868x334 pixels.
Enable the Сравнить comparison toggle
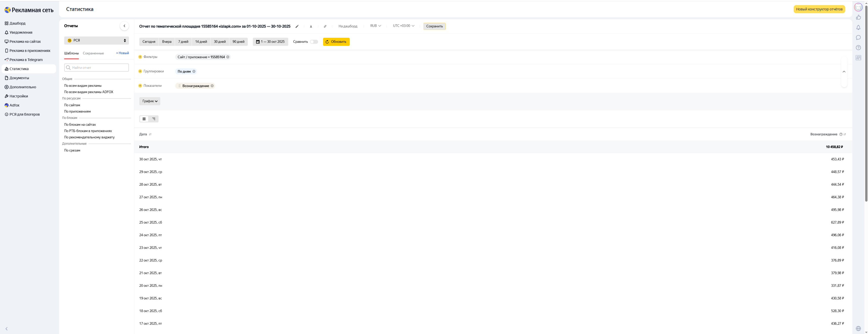click(x=314, y=42)
